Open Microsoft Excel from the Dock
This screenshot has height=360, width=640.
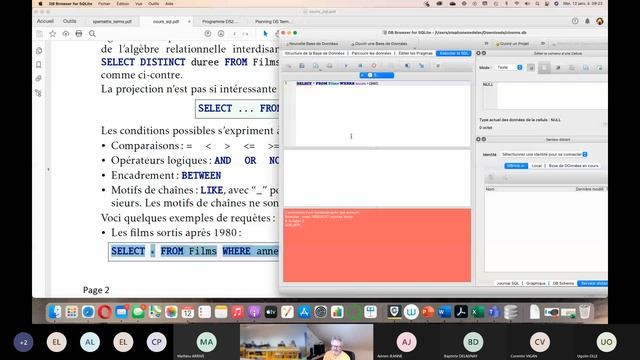(x=477, y=312)
